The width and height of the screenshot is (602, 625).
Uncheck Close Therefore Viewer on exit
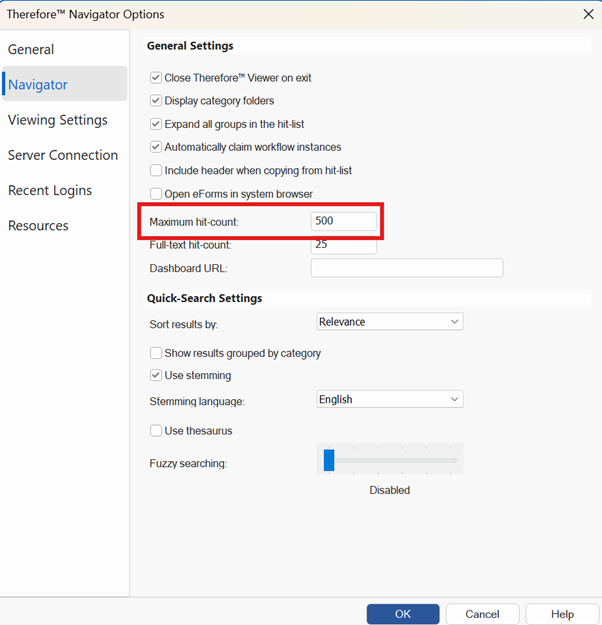tap(156, 77)
